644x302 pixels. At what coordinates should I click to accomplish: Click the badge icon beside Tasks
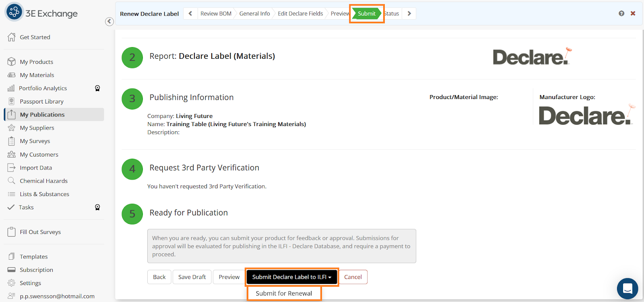pos(97,207)
